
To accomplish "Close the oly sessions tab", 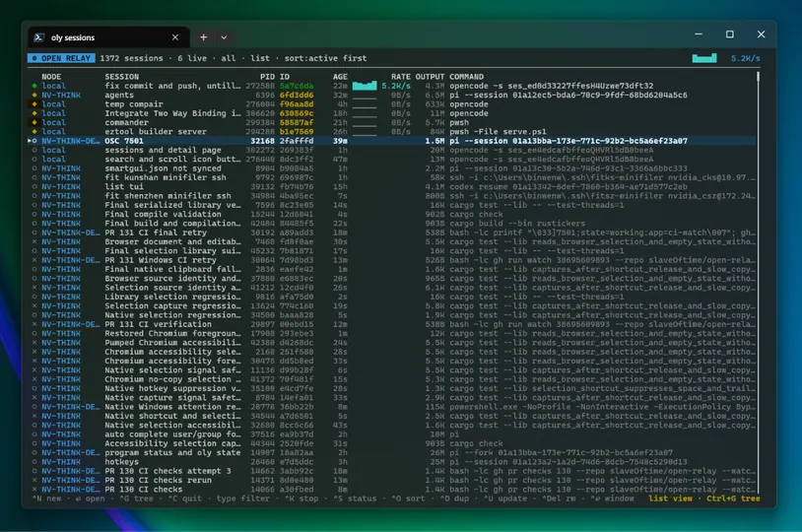I will click(x=175, y=37).
